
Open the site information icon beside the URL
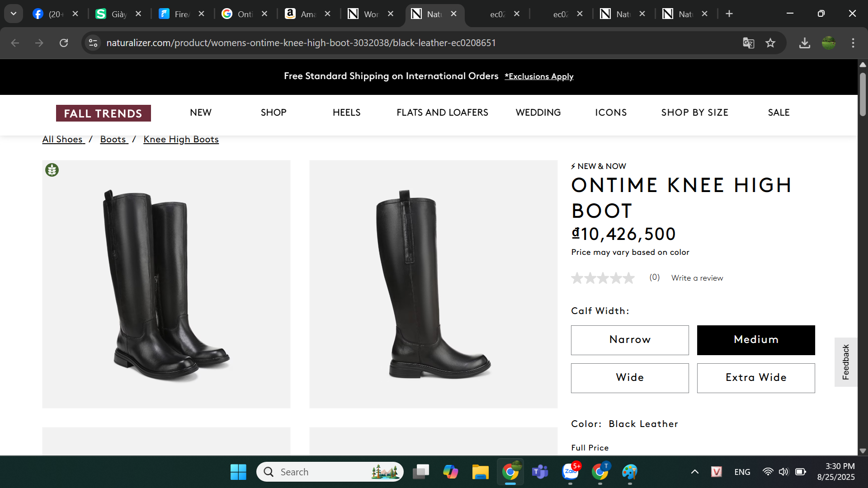click(93, 43)
